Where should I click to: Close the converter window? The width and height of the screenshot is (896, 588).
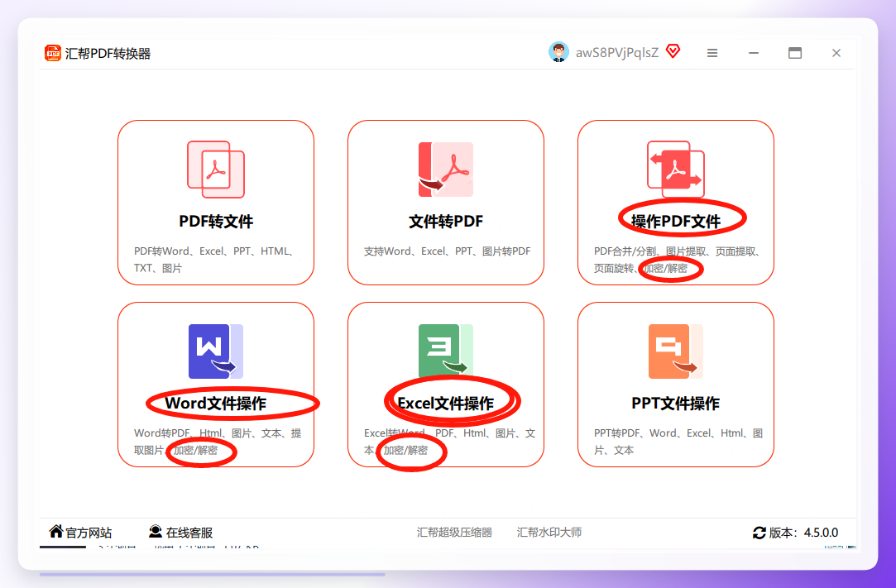(836, 53)
